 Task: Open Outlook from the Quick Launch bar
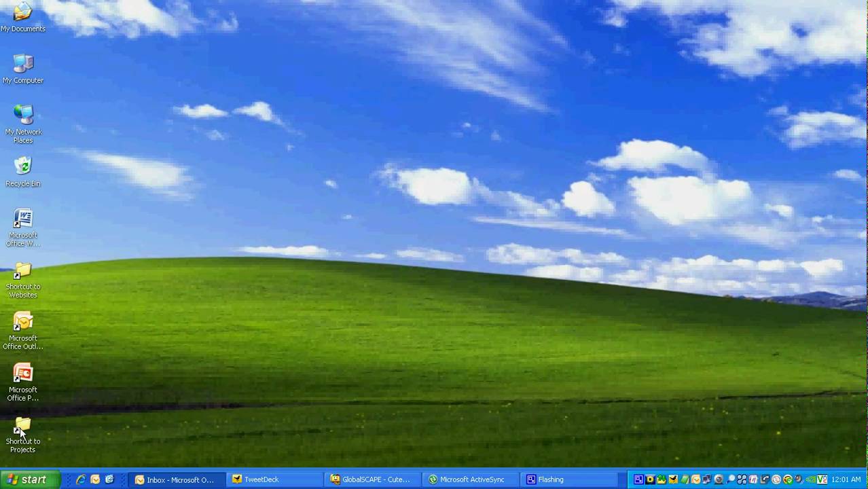(94, 480)
